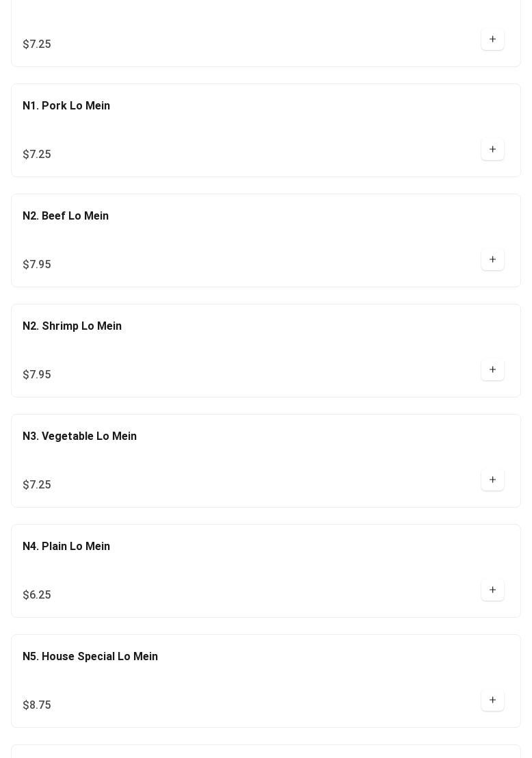The height and width of the screenshot is (758, 532).
Task: Select the N2. Shrimp Lo Mein title
Action: pyautogui.click(x=72, y=326)
